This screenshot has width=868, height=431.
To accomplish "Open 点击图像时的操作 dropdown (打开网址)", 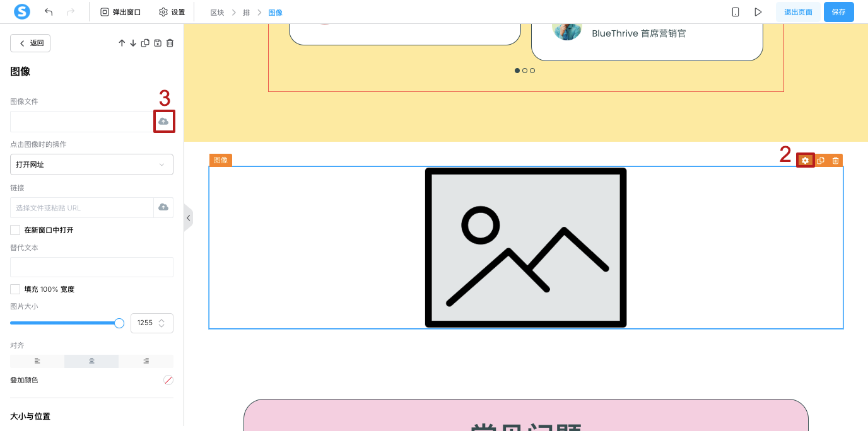I will click(x=91, y=164).
